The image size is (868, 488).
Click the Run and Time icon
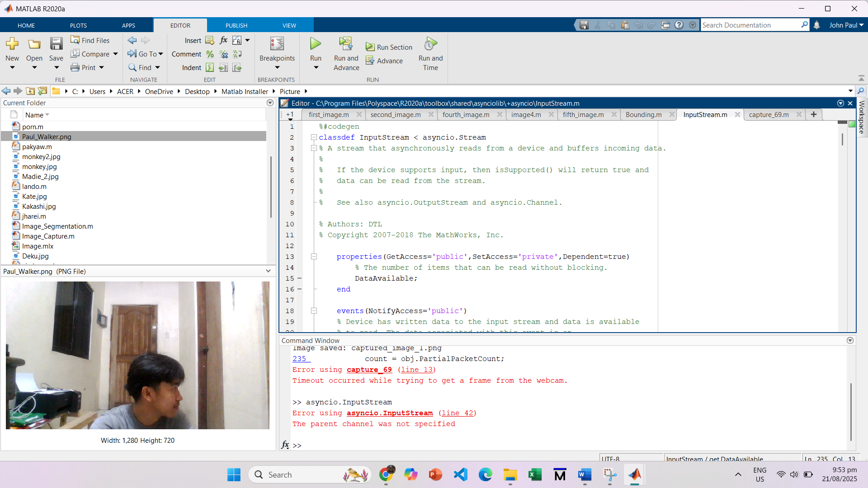point(430,44)
